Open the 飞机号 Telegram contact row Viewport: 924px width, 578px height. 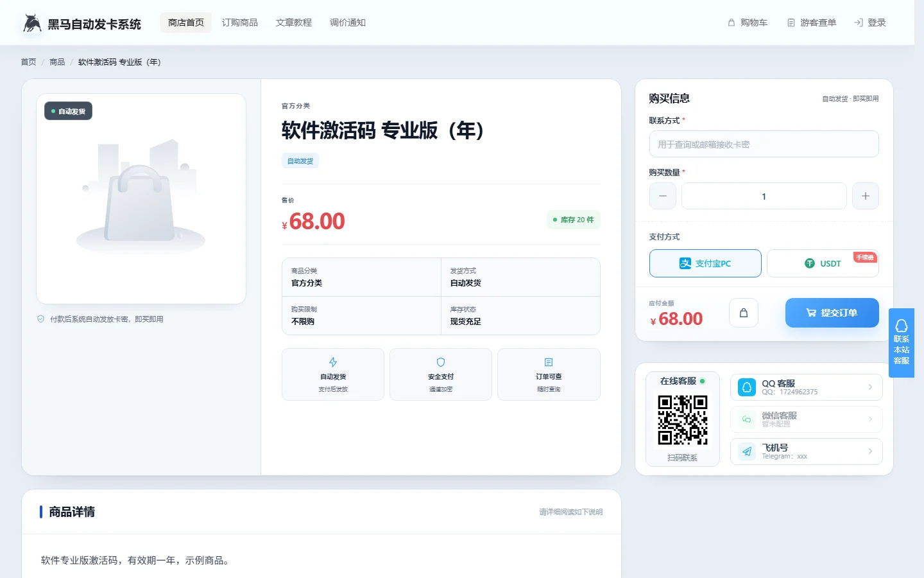(807, 451)
